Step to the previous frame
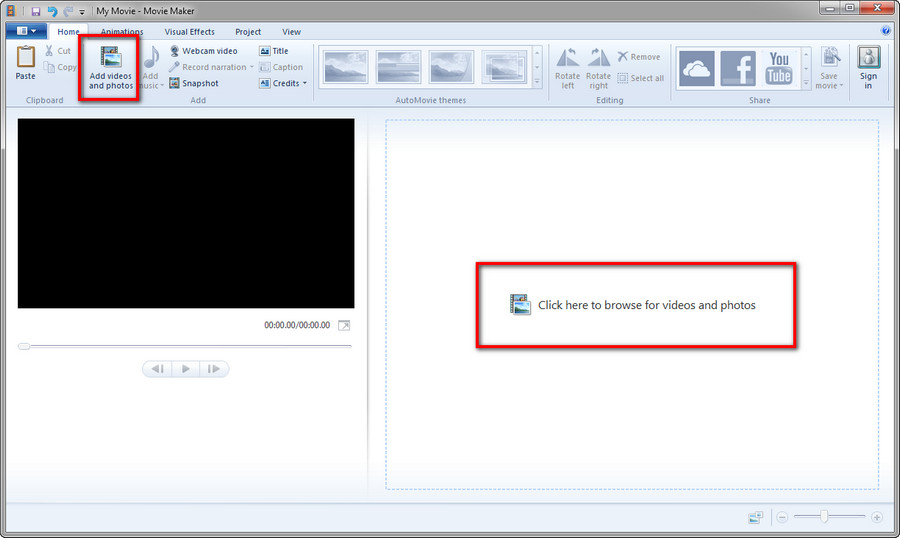Screen dimensions: 900x538 [x=157, y=369]
